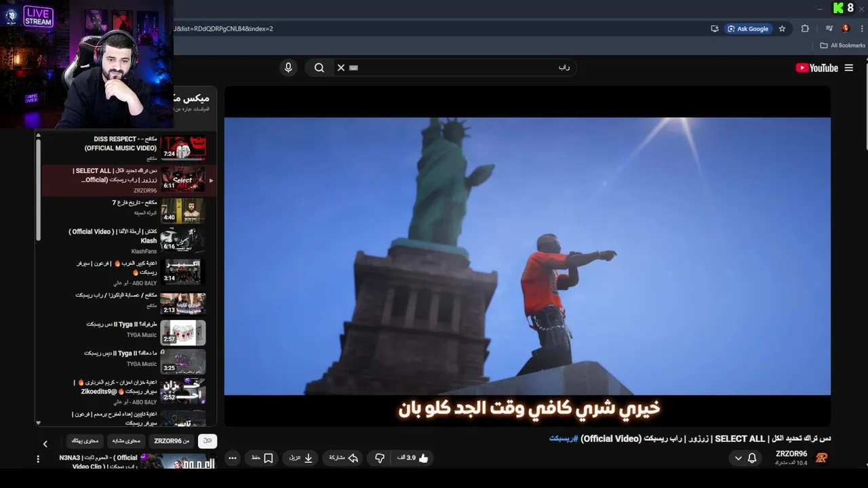Click the video title SELECT ALL text
Viewport: 868px width, 488px height.
point(740,439)
